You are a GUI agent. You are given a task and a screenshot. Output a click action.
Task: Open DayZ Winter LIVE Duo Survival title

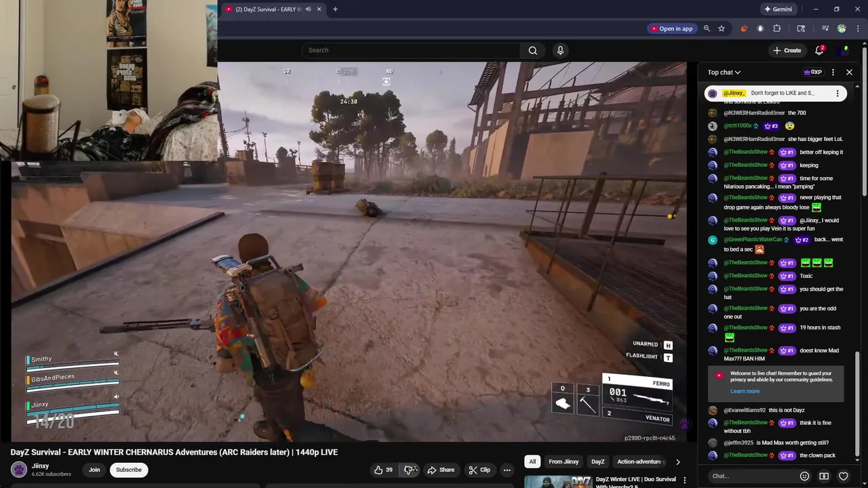635,483
